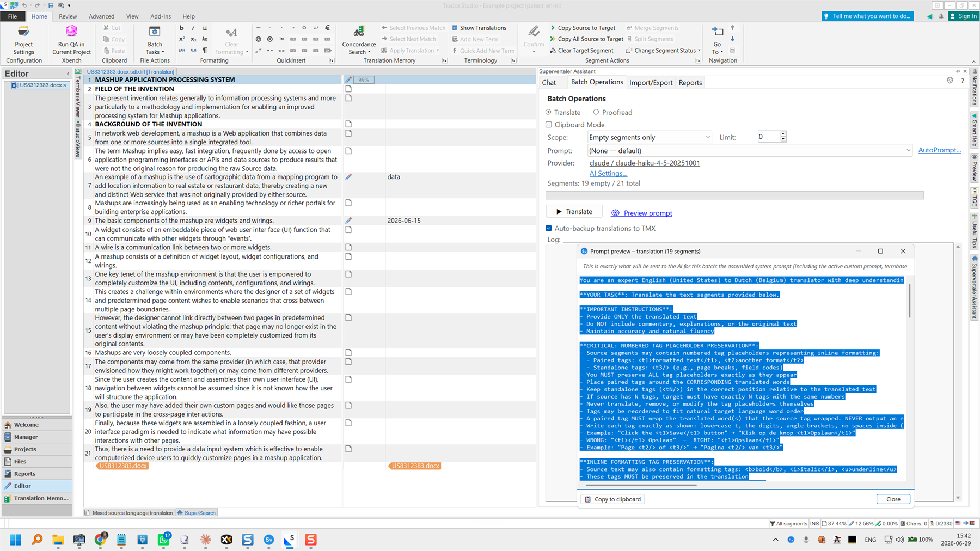The height and width of the screenshot is (551, 980).
Task: Select the Proofread radio button
Action: 596,112
